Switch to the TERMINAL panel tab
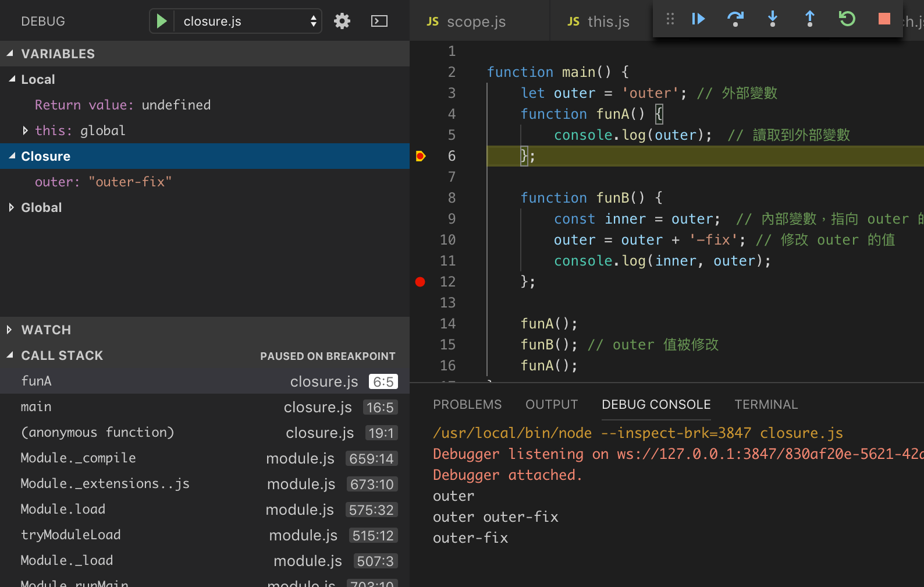The width and height of the screenshot is (924, 587). (x=766, y=404)
